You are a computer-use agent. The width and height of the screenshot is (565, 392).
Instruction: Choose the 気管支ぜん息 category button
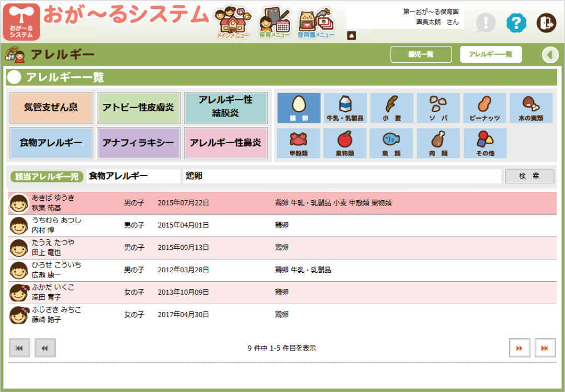click(x=51, y=108)
